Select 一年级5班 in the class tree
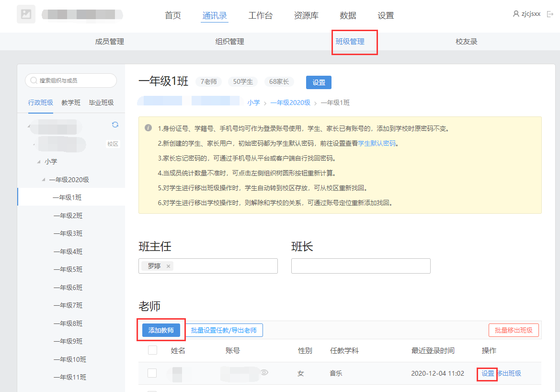This screenshot has height=392, width=560. [x=68, y=269]
